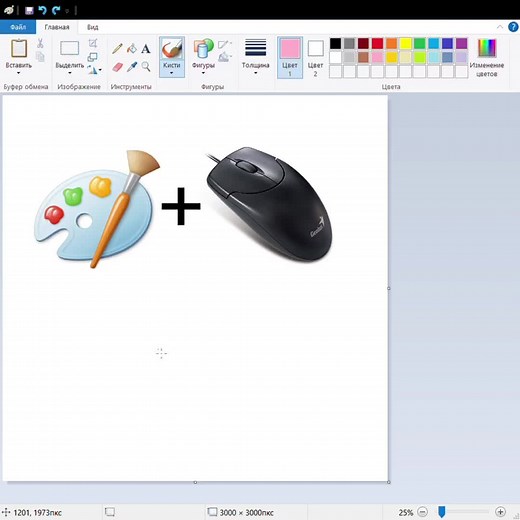Click the Undo arrow

[42, 10]
